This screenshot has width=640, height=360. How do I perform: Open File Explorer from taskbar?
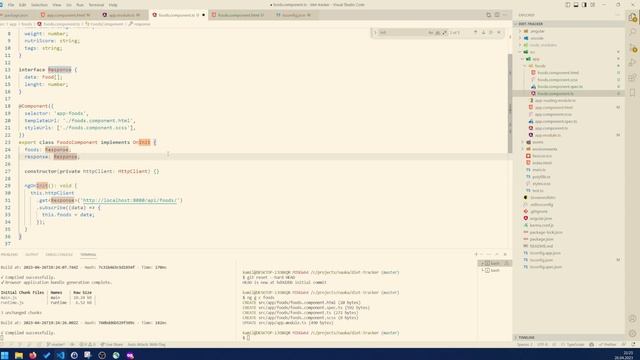point(19,355)
